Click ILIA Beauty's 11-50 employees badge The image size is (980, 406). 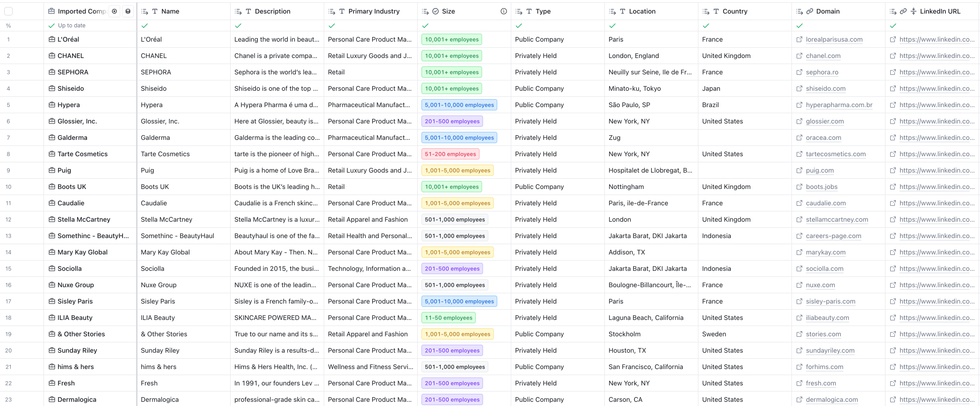pyautogui.click(x=449, y=318)
